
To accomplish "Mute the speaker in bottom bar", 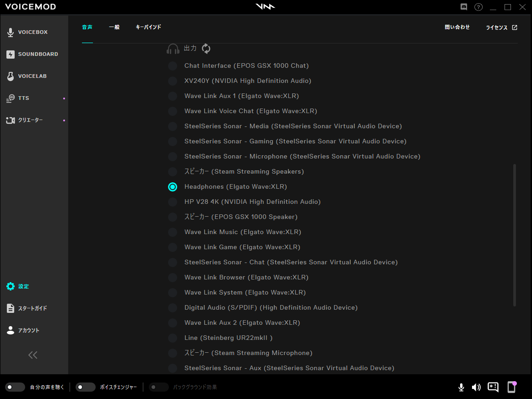I will pyautogui.click(x=476, y=387).
